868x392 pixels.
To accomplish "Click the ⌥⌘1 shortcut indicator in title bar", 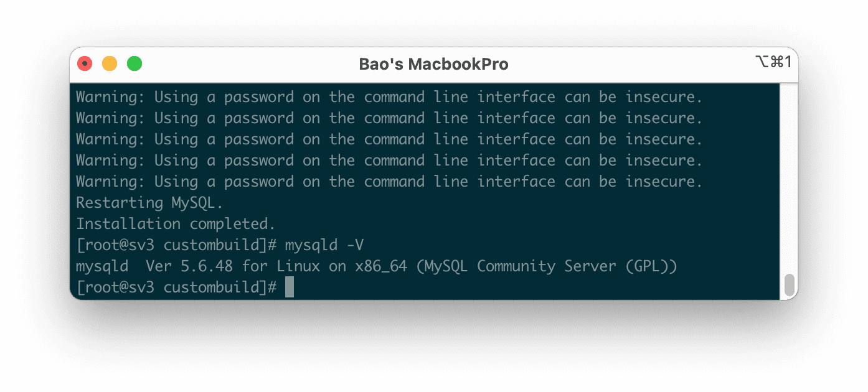I will click(773, 62).
